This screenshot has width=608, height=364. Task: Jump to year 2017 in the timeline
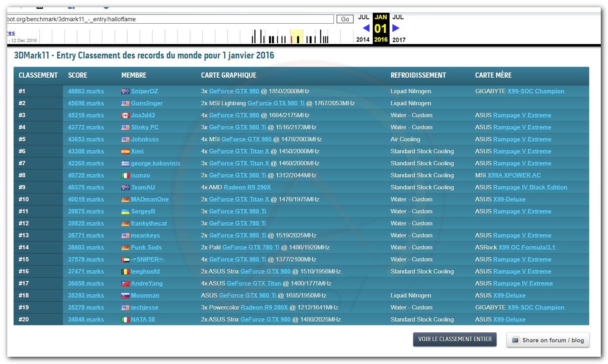399,40
